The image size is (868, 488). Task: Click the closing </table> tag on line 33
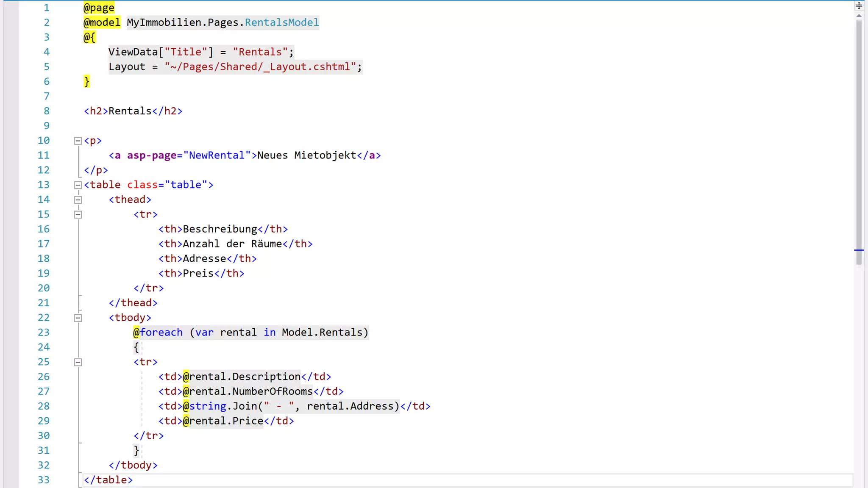click(x=108, y=480)
